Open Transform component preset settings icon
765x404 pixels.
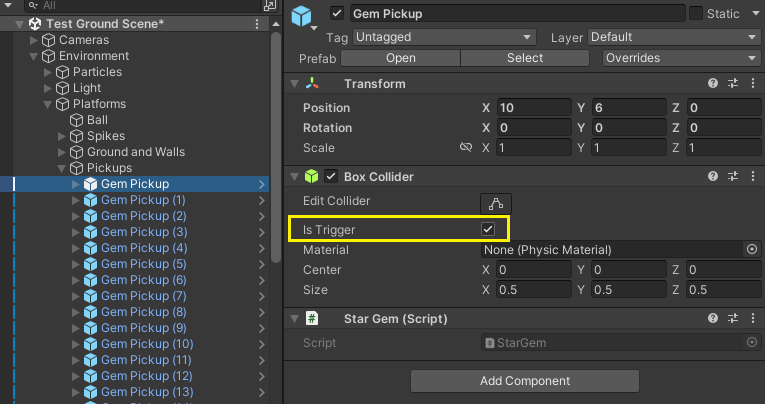[733, 83]
